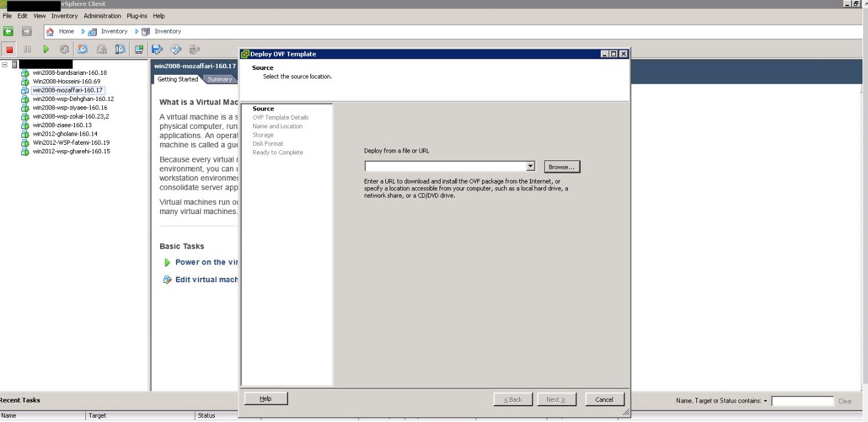Click the Browse... button
The image size is (868, 422).
click(x=562, y=167)
